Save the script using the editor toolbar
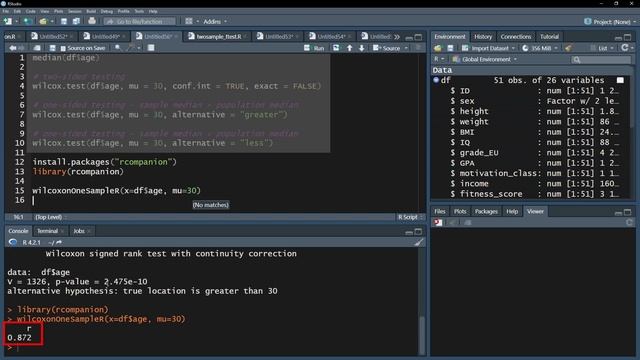Viewport: 640px width, 360px height. click(x=52, y=48)
